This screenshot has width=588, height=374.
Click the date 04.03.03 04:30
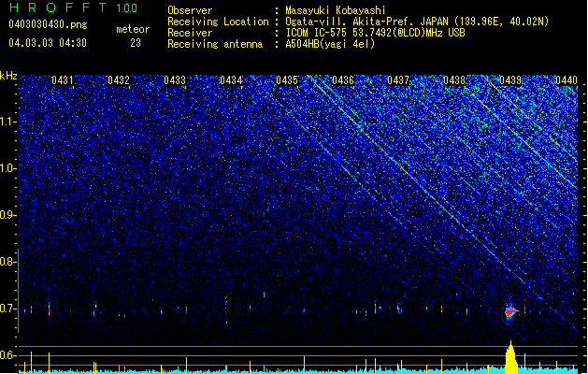[48, 43]
